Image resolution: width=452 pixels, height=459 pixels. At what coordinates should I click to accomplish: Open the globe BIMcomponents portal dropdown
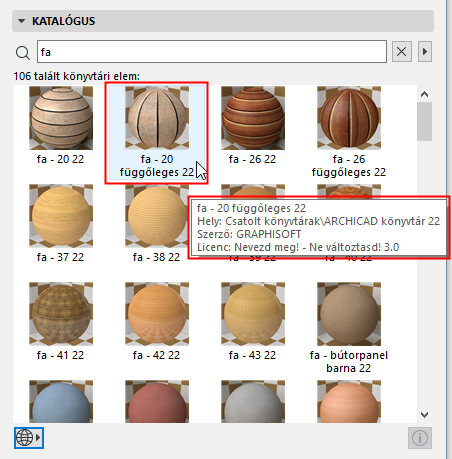pos(29,437)
